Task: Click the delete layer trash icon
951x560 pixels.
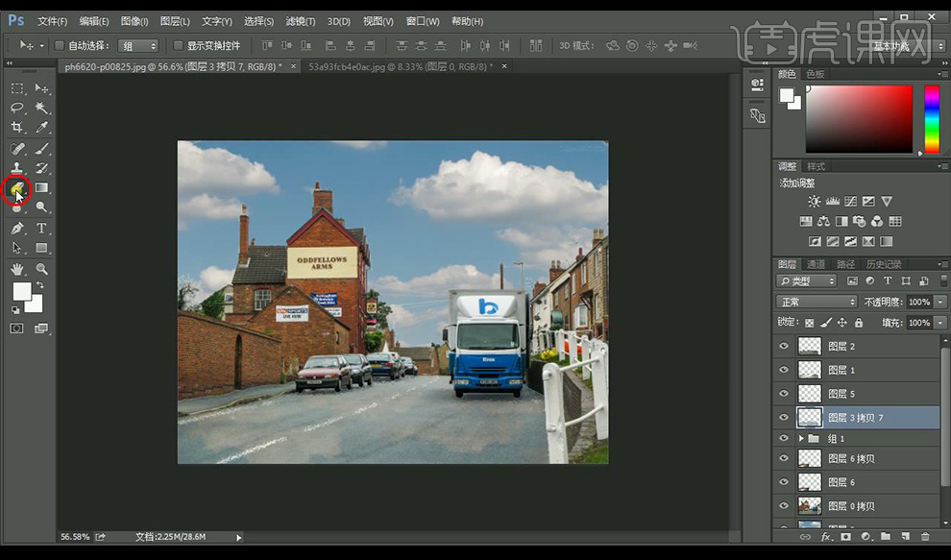Action: (x=925, y=537)
